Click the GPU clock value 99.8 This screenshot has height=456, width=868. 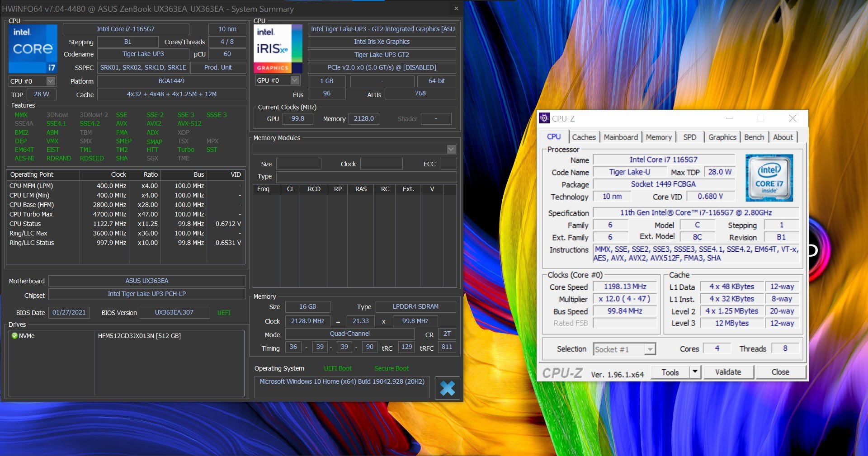point(298,118)
